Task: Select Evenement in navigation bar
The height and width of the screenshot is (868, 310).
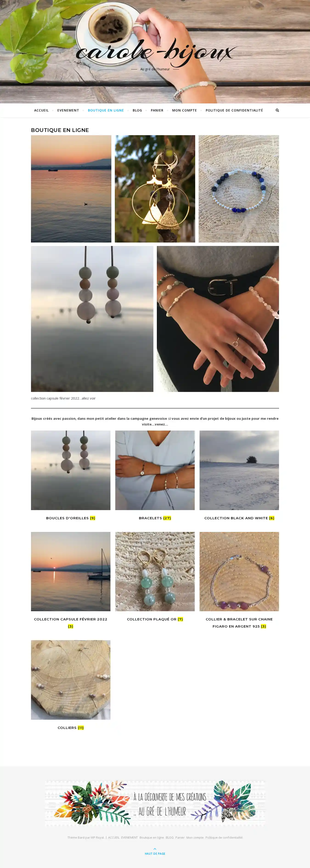Action: tap(68, 110)
